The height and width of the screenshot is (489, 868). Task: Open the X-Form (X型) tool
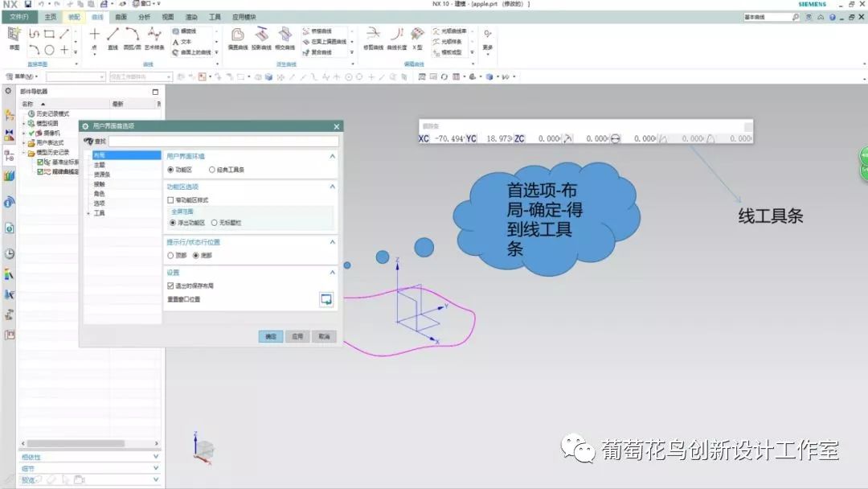click(417, 39)
